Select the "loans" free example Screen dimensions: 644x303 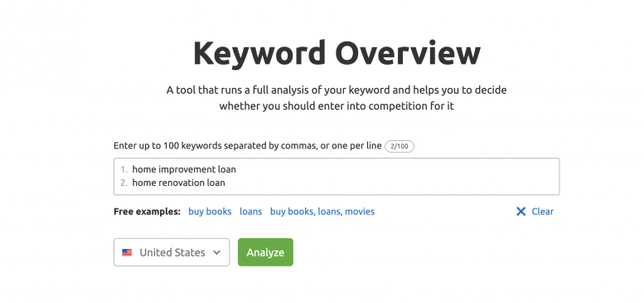[x=250, y=212]
